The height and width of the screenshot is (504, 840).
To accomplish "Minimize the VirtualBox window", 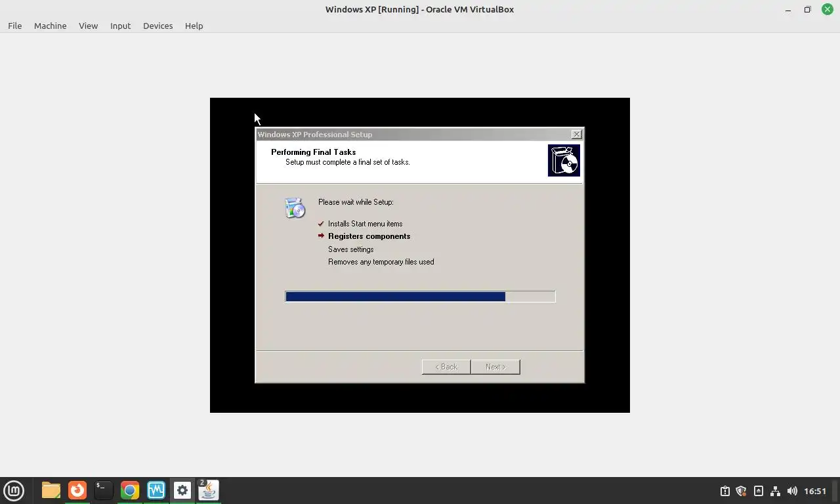I will click(787, 9).
